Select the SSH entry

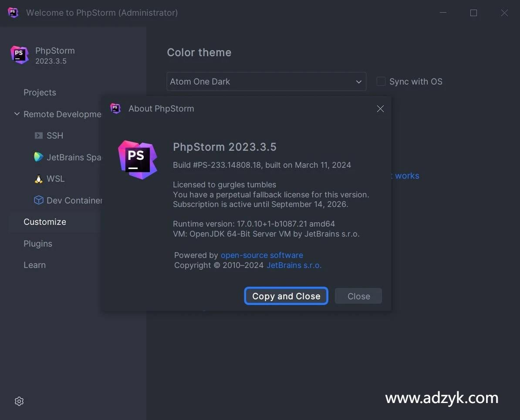tap(55, 135)
